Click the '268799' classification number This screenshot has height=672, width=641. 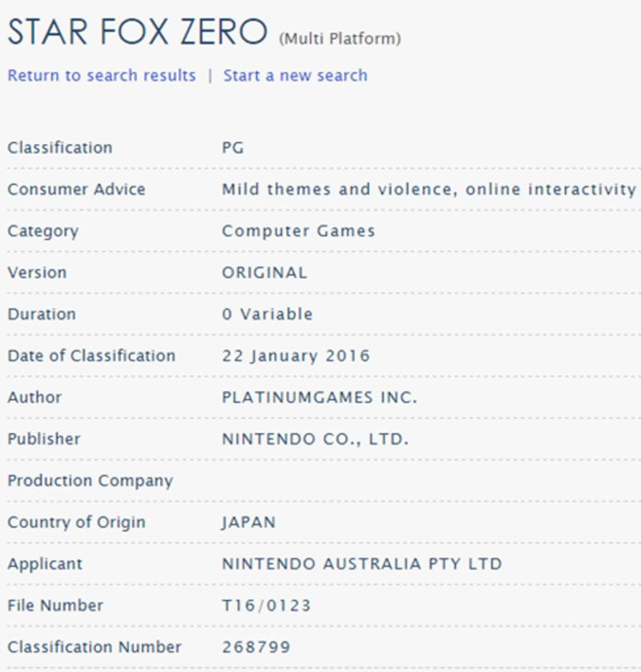pyautogui.click(x=256, y=647)
